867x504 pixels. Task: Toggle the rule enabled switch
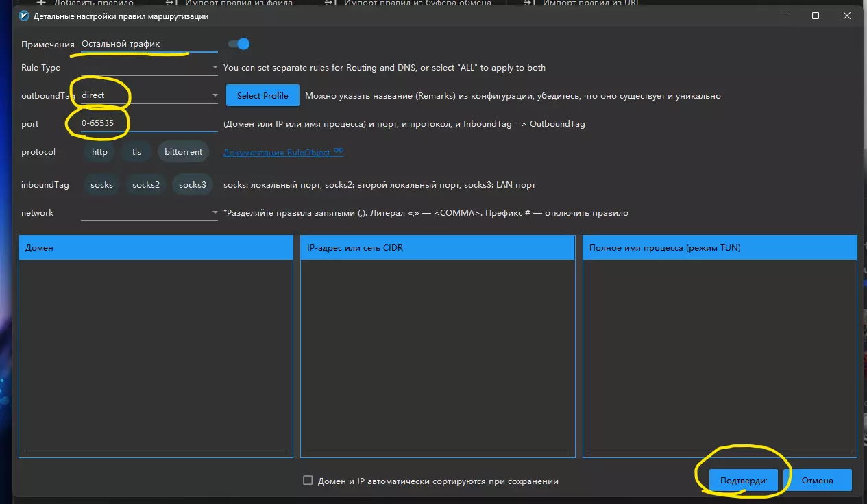coord(239,45)
